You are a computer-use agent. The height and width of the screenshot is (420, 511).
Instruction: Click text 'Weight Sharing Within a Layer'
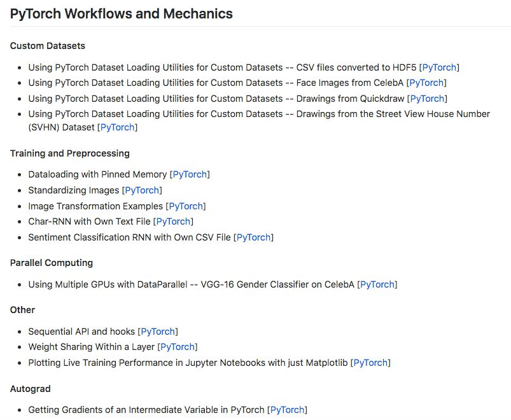point(91,347)
